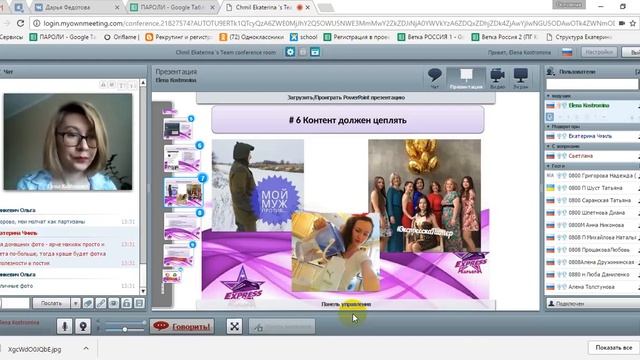
Task: Click the Russian flag language selector
Action: (567, 52)
